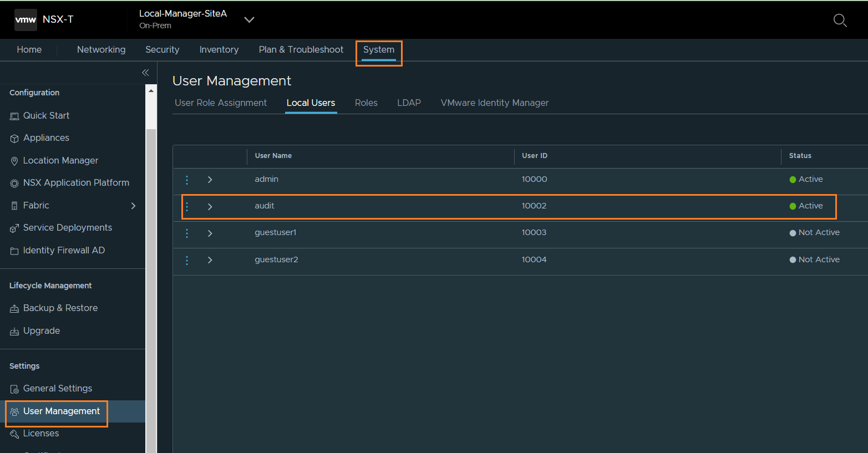Click the Location Manager pin icon
The image size is (868, 453).
(14, 161)
